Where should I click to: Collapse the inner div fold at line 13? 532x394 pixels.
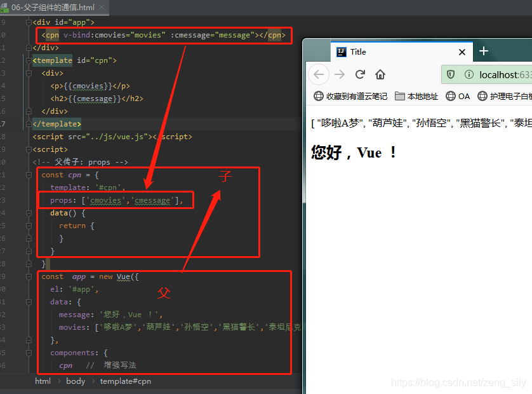click(29, 73)
